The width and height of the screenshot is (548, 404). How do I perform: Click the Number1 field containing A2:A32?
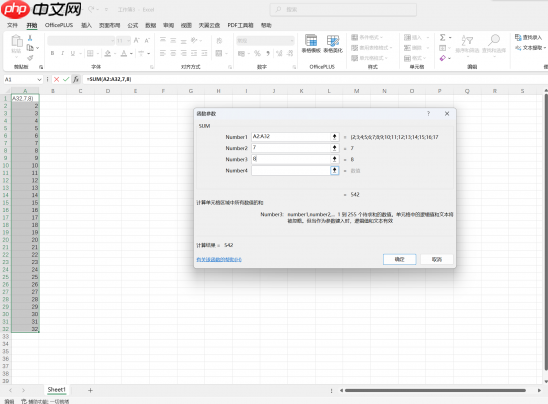pyautogui.click(x=291, y=137)
